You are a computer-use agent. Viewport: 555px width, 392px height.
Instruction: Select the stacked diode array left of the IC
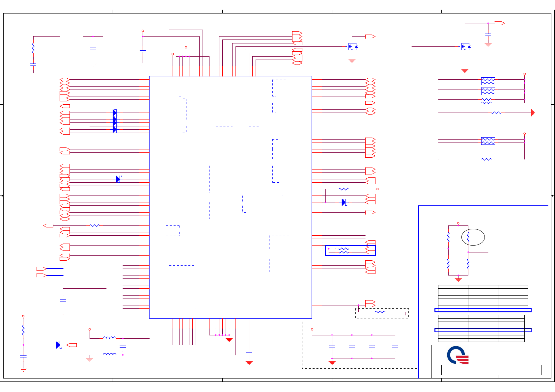(x=115, y=121)
